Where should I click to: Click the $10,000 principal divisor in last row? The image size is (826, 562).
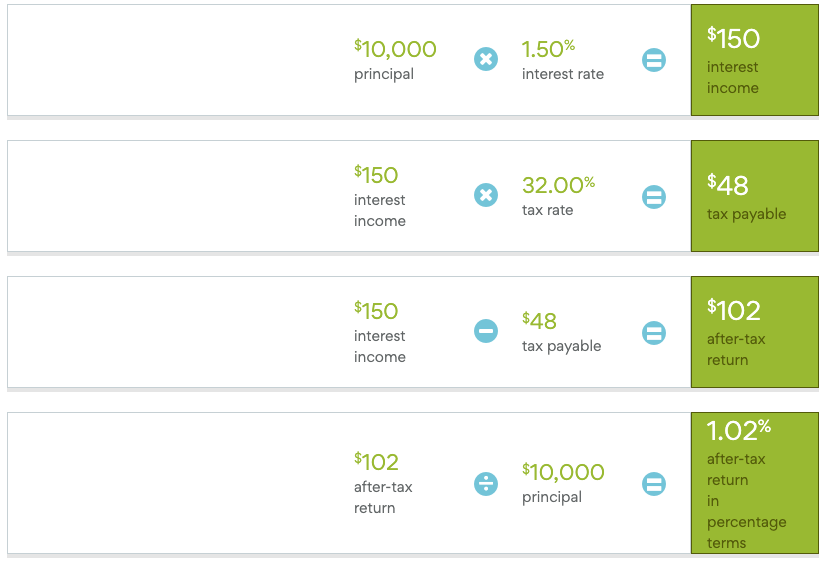(x=564, y=472)
